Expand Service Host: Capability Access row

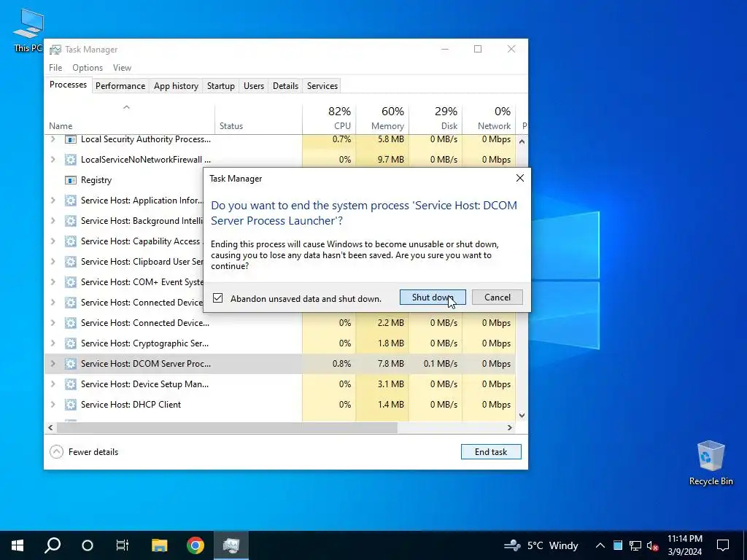click(x=53, y=241)
